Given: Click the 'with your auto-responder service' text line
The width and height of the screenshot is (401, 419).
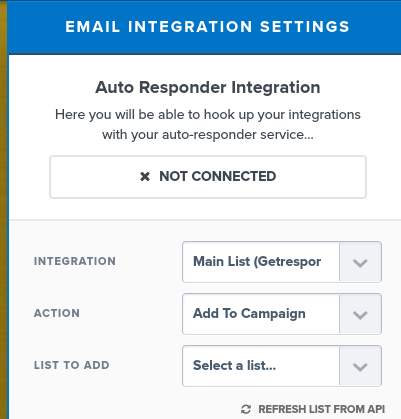Looking at the screenshot, I should (208, 135).
